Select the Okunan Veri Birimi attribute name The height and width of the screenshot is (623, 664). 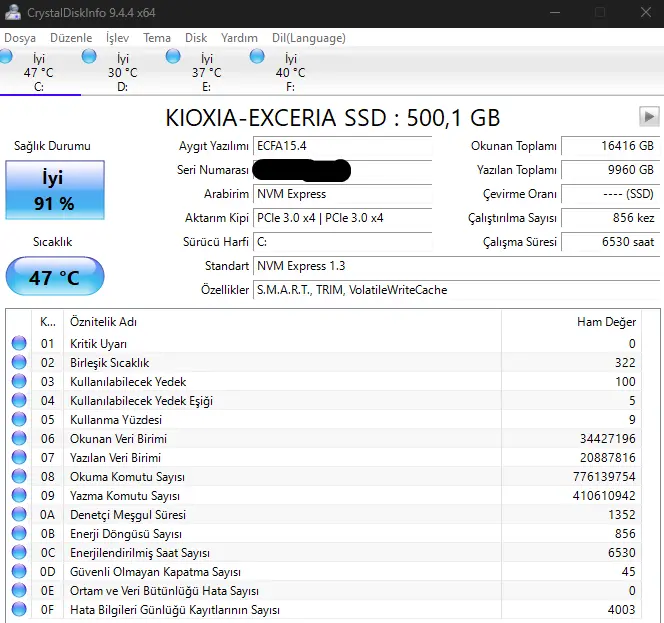pos(118,439)
